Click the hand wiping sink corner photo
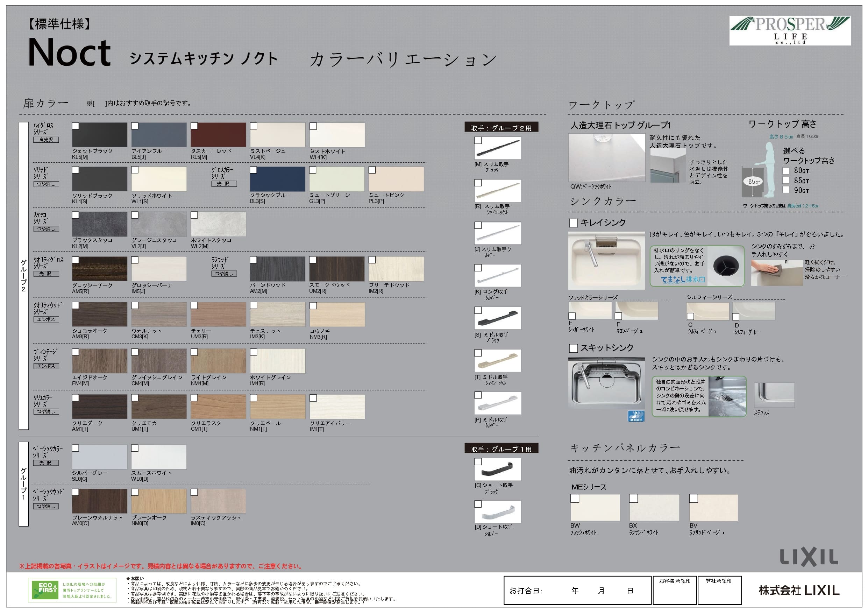This screenshot has width=868, height=614. pos(776,273)
